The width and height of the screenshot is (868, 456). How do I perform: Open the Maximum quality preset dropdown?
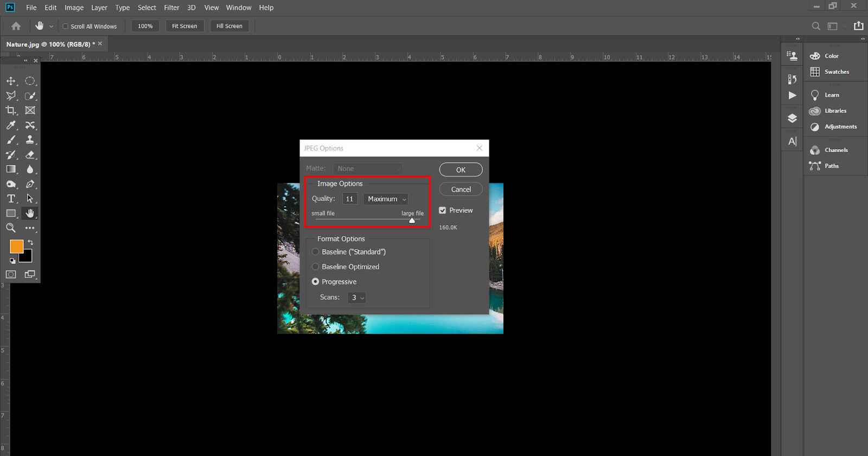click(386, 199)
